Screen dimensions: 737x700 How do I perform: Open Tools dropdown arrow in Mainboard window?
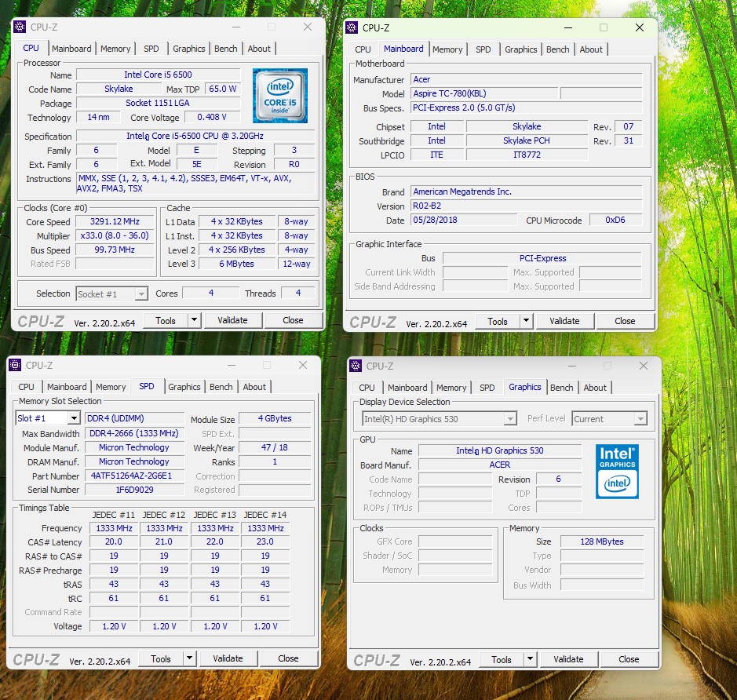(527, 321)
